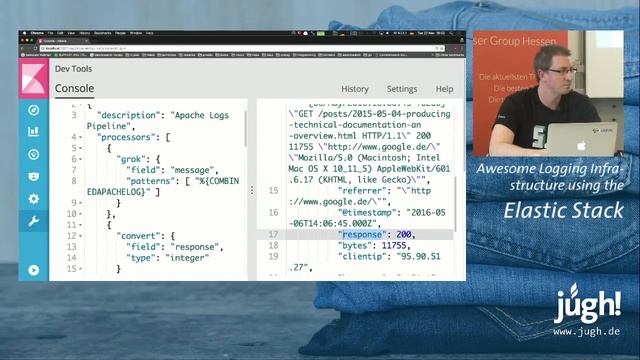The height and width of the screenshot is (360, 640).
Task: Click the response pane vertical scrollbar
Action: click(x=455, y=203)
